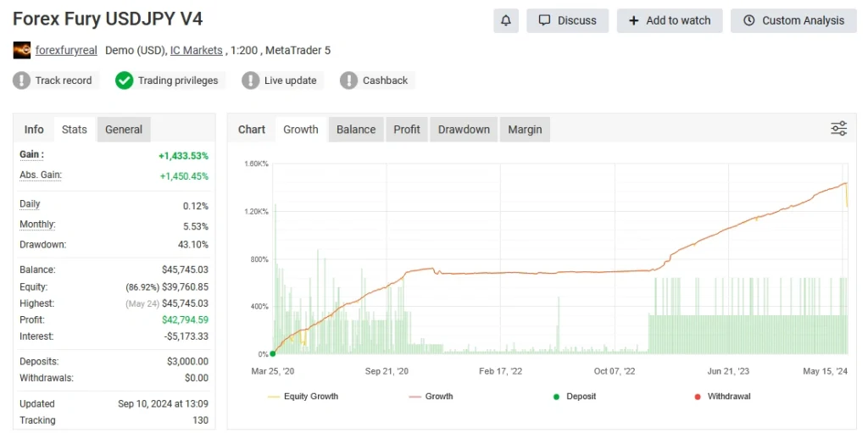Open chart settings sliders icon

tap(838, 129)
